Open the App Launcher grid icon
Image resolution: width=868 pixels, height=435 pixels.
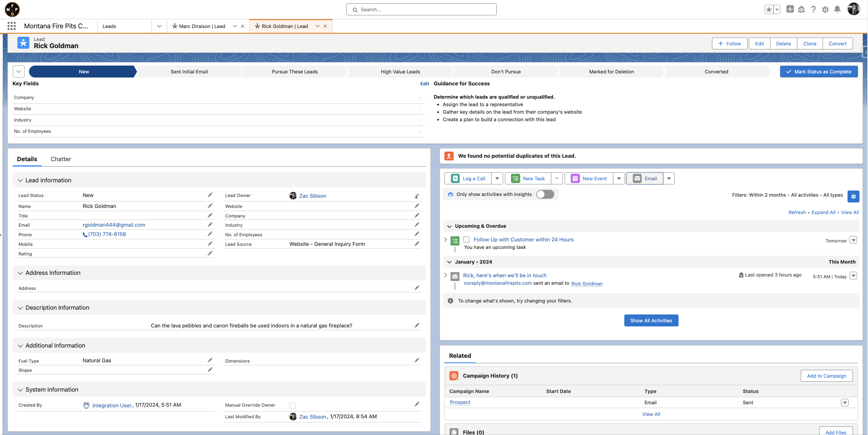(12, 26)
